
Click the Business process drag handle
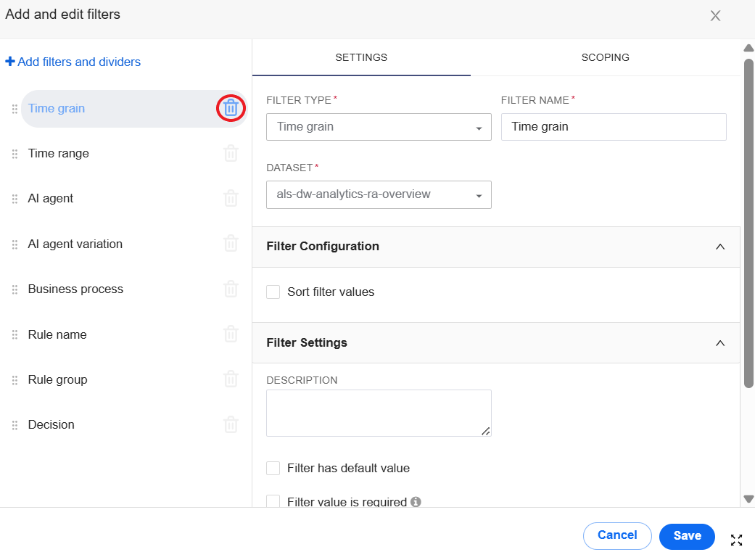pos(15,289)
